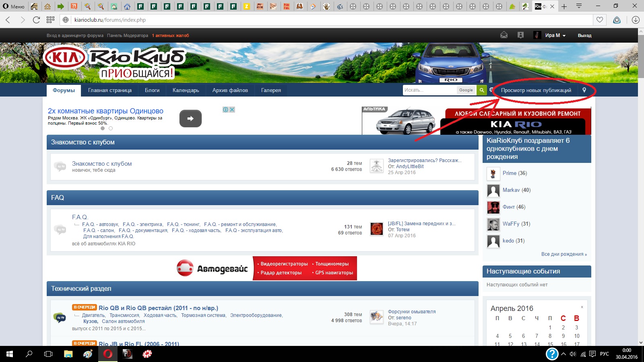The width and height of the screenshot is (644, 362).
Task: Open the Календарь tab
Action: (186, 90)
